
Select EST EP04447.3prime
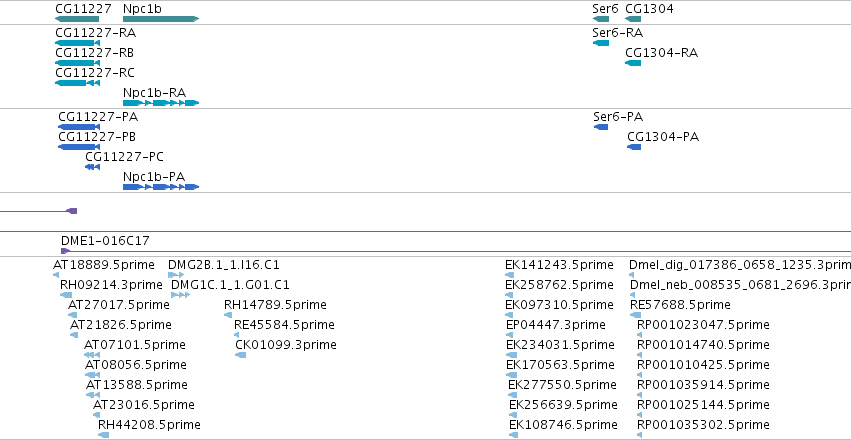(x=555, y=325)
